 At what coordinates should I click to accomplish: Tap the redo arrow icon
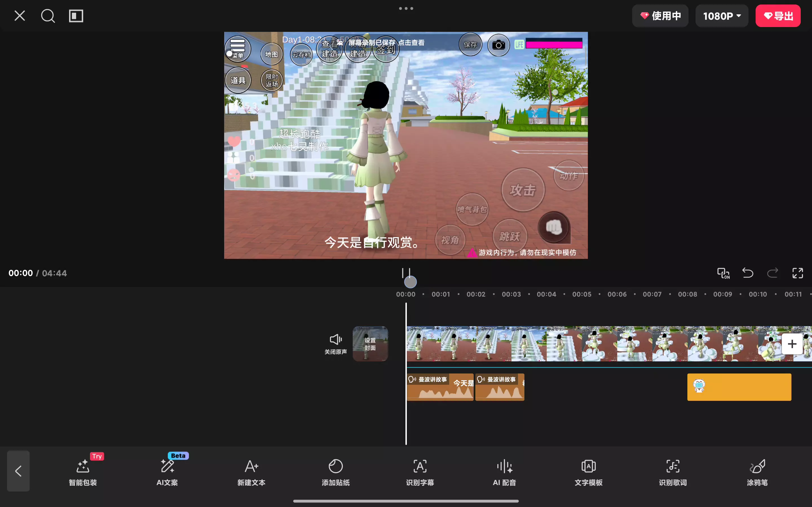point(773,273)
